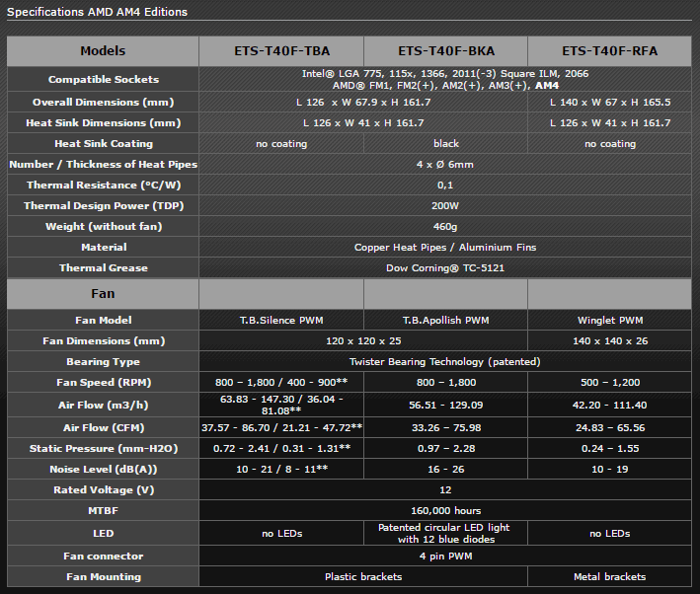Viewport: 700px width, 594px height.
Task: Select the Winglet PWM fan model
Action: point(610,320)
